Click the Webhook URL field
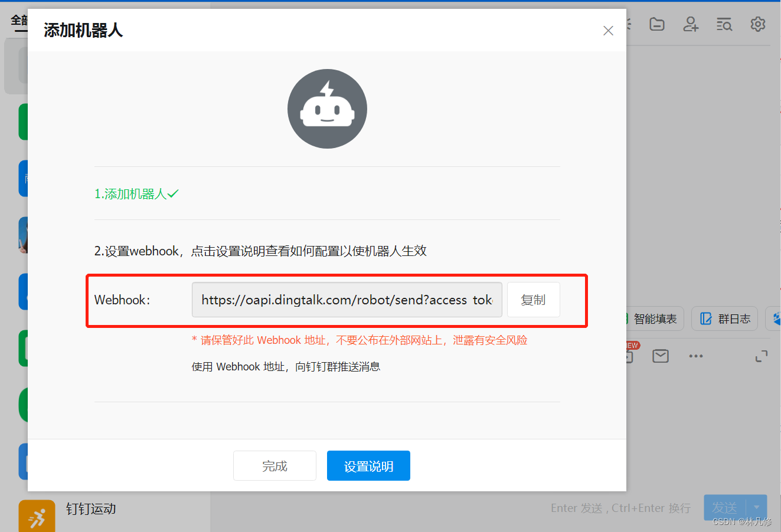 click(347, 300)
